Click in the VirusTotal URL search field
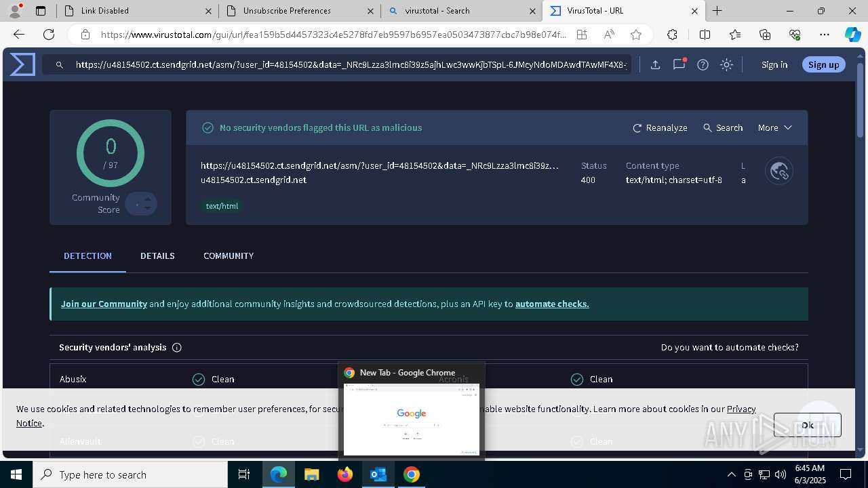Viewport: 868px width, 488px height. [351, 64]
